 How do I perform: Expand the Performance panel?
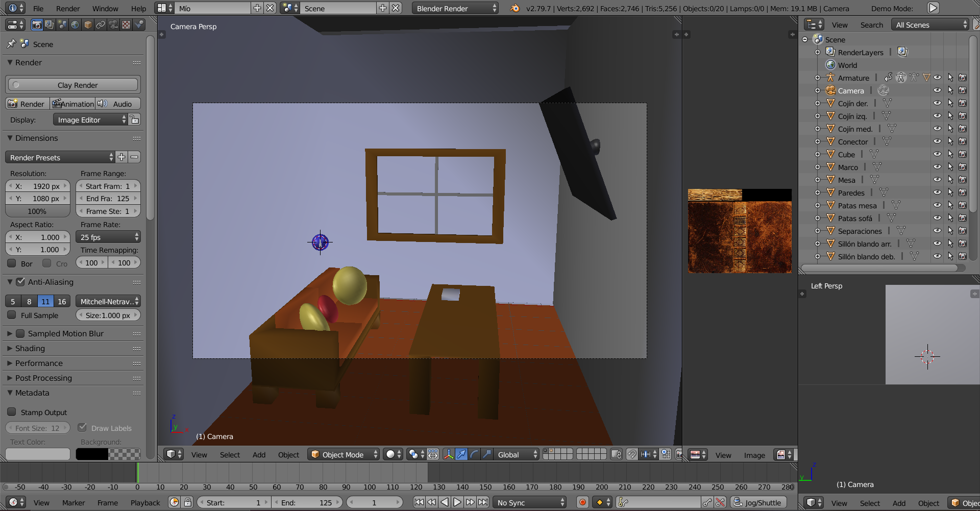pos(39,363)
